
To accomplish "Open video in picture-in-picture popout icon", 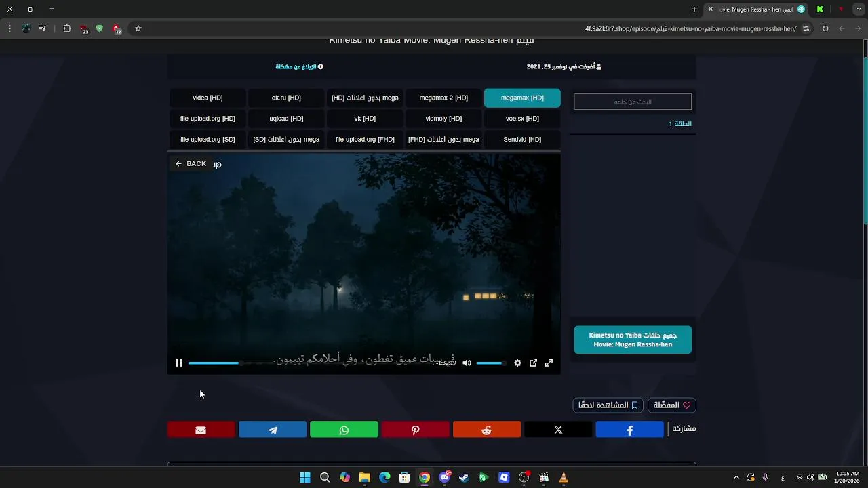I will click(533, 363).
